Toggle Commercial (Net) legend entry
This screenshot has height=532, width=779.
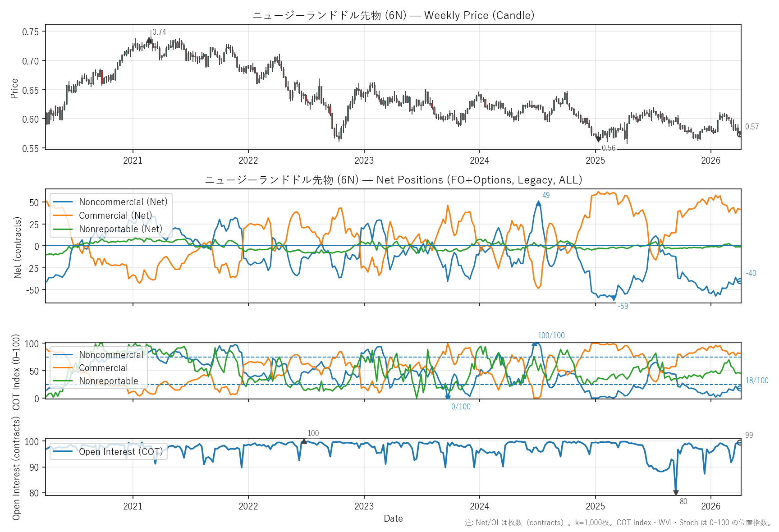115,216
